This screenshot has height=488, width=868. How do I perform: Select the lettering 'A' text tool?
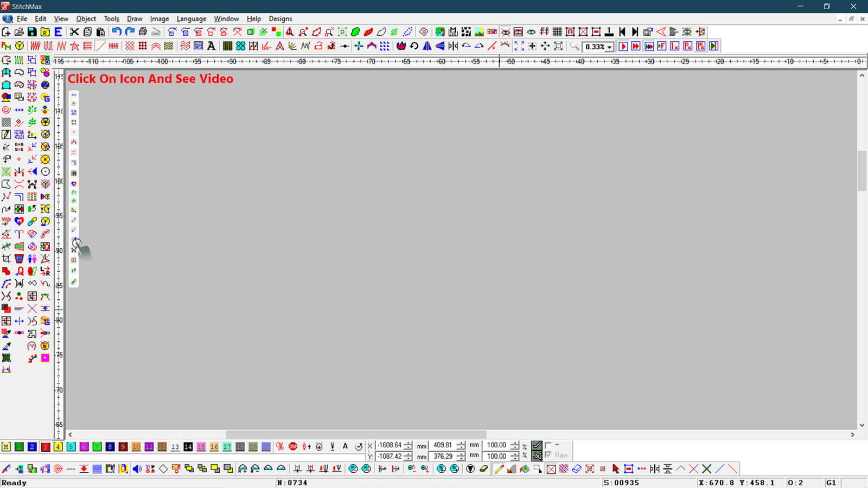(x=212, y=46)
